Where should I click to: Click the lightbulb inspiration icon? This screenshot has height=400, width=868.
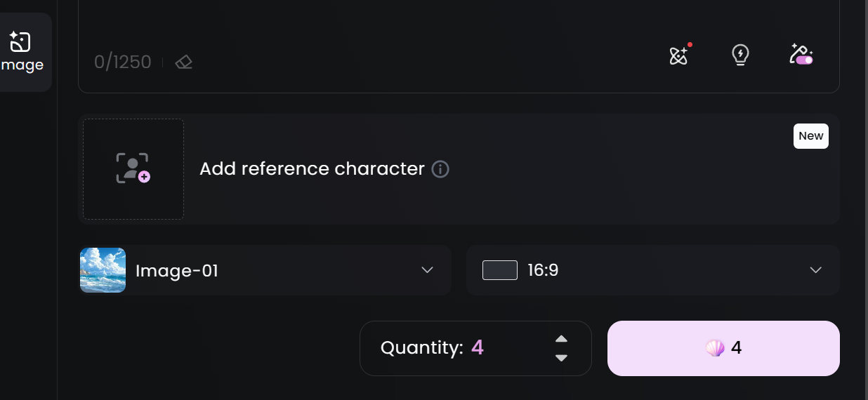[740, 55]
